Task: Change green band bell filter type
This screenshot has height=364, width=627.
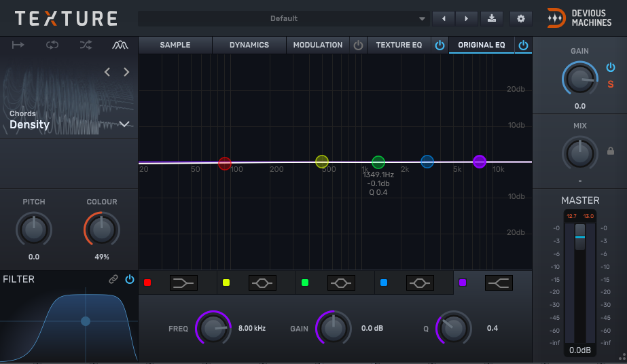Action: pyautogui.click(x=341, y=283)
